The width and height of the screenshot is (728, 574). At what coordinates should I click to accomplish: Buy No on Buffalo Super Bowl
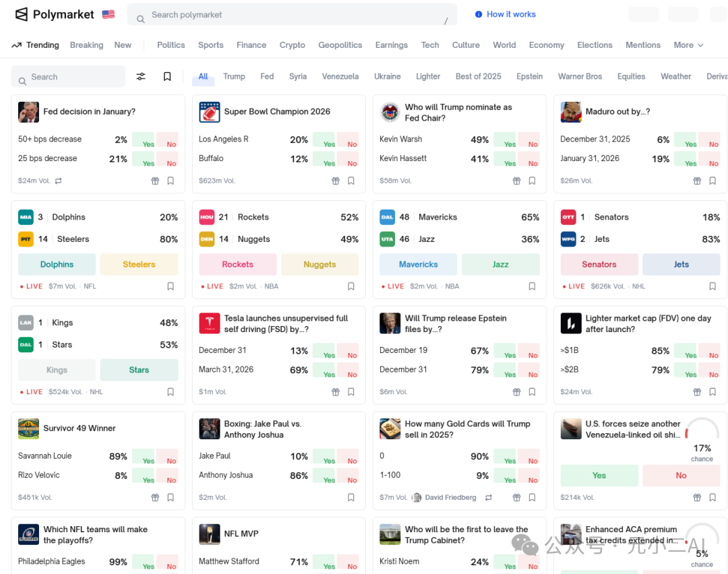pos(348,159)
